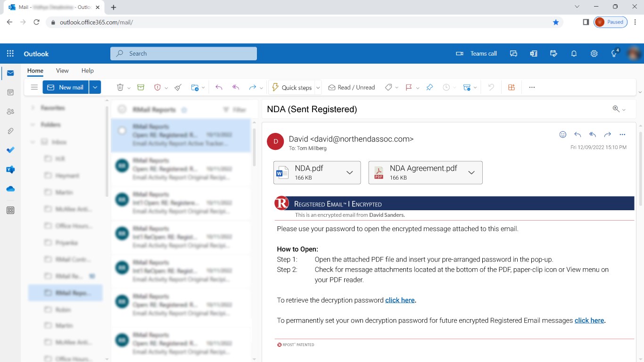Open Outlook settings gear
The width and height of the screenshot is (644, 362).
pos(594,54)
